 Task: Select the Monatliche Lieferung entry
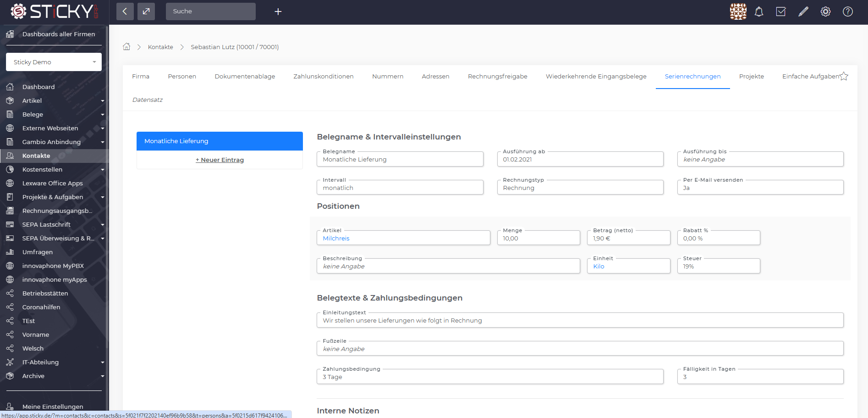pyautogui.click(x=220, y=141)
